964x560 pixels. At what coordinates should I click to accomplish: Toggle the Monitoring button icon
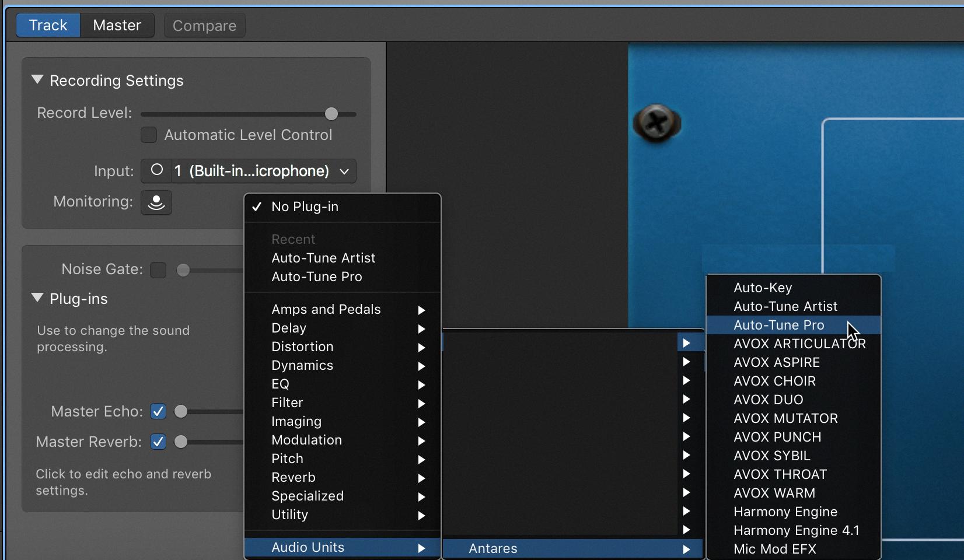(156, 202)
